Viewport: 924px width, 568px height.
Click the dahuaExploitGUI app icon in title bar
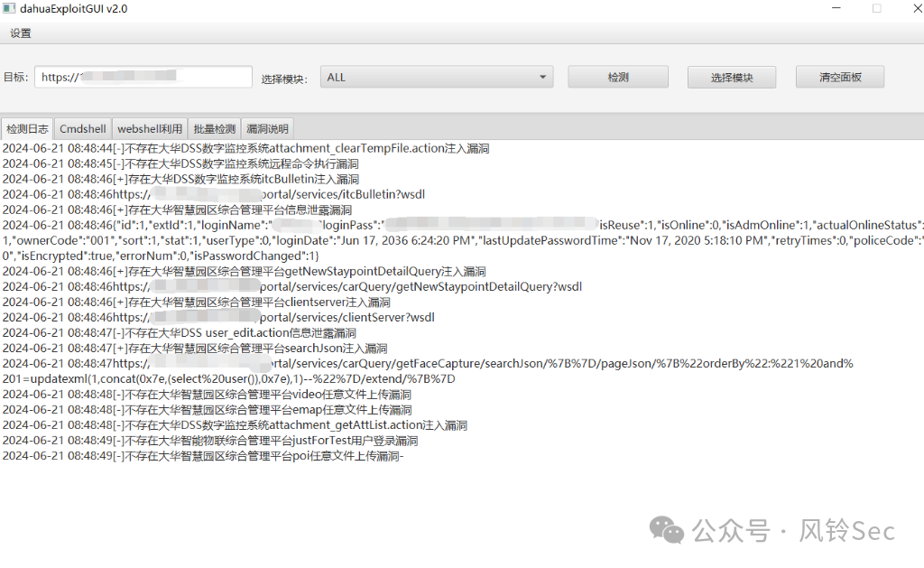click(x=9, y=8)
